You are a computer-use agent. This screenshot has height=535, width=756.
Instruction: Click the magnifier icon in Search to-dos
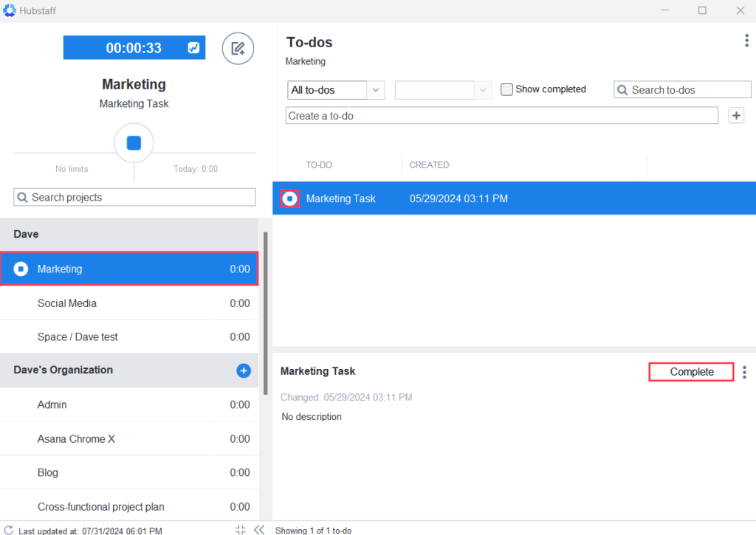[x=623, y=89]
